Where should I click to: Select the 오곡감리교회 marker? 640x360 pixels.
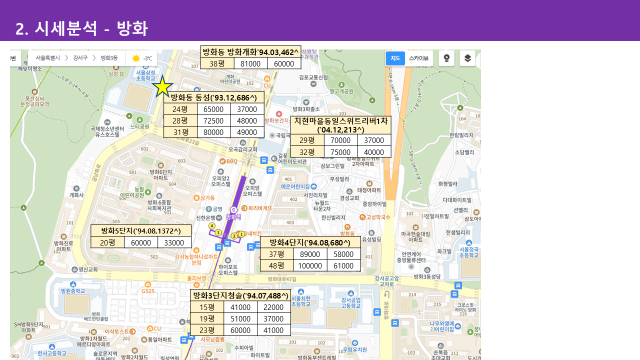pyautogui.click(x=243, y=143)
